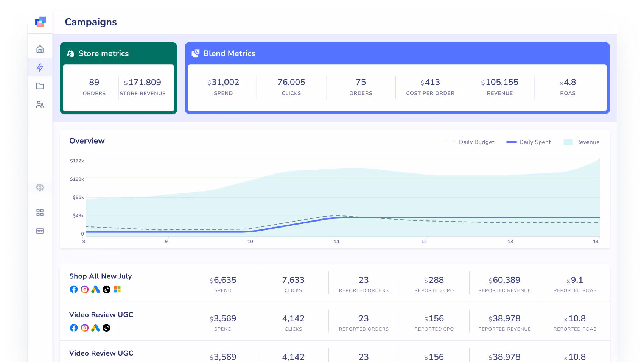Click the Store metrics card header
The width and height of the screenshot is (644, 362).
tap(103, 53)
